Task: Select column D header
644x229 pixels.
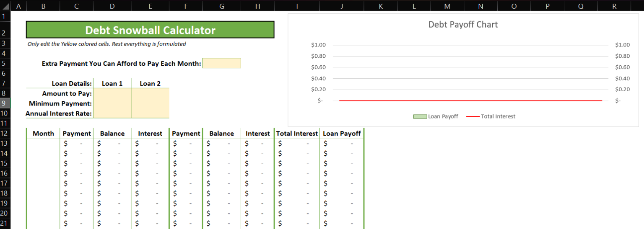Action: [112, 6]
